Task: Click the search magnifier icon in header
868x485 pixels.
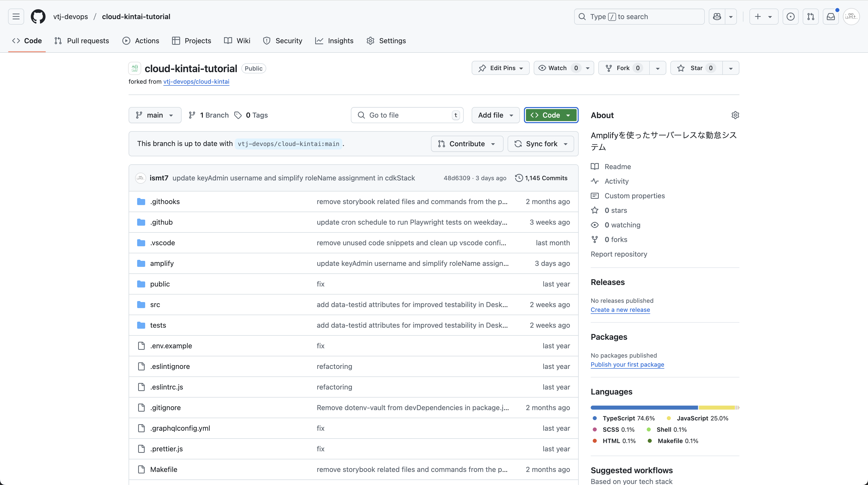Action: click(582, 17)
